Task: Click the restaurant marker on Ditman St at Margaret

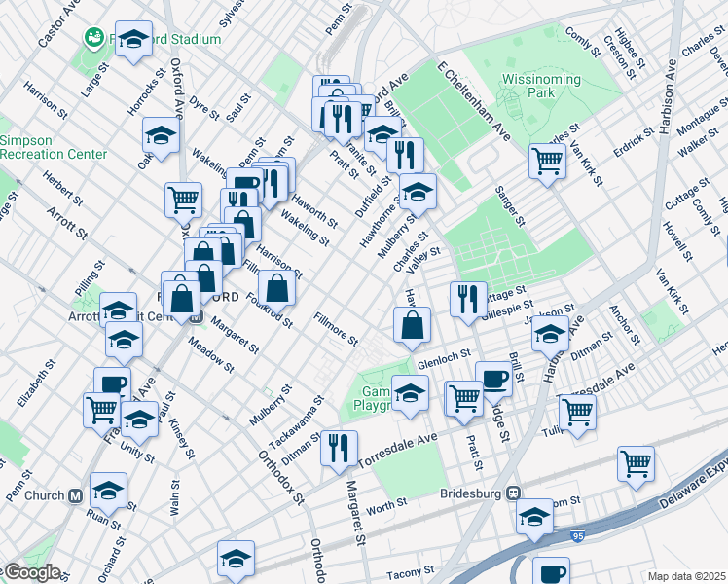Action: tap(339, 451)
